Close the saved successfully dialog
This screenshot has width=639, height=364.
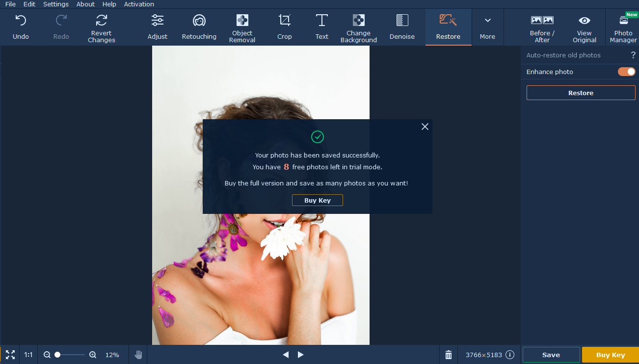click(x=425, y=127)
